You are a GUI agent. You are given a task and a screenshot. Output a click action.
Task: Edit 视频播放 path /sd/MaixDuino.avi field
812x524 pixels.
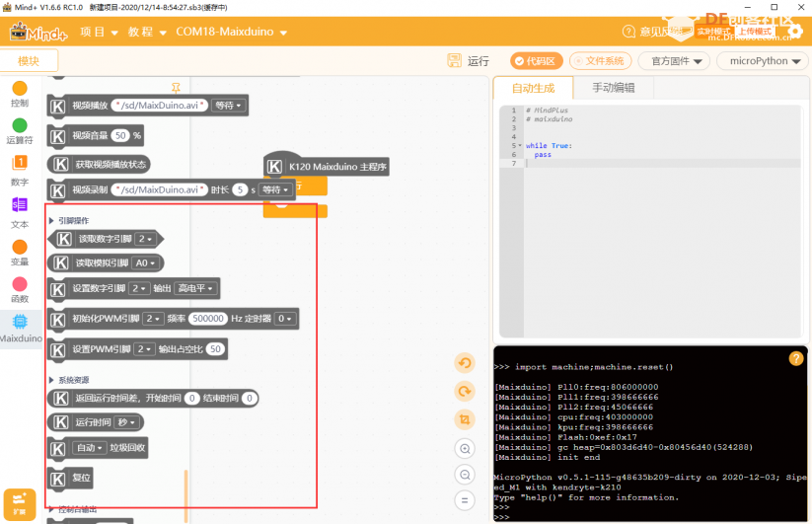[160, 106]
